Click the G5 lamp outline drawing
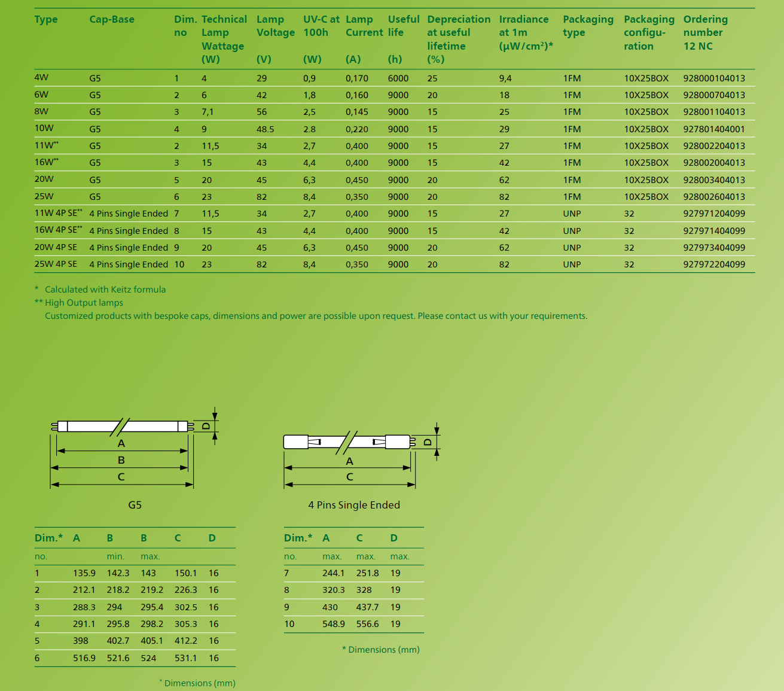 (x=123, y=427)
